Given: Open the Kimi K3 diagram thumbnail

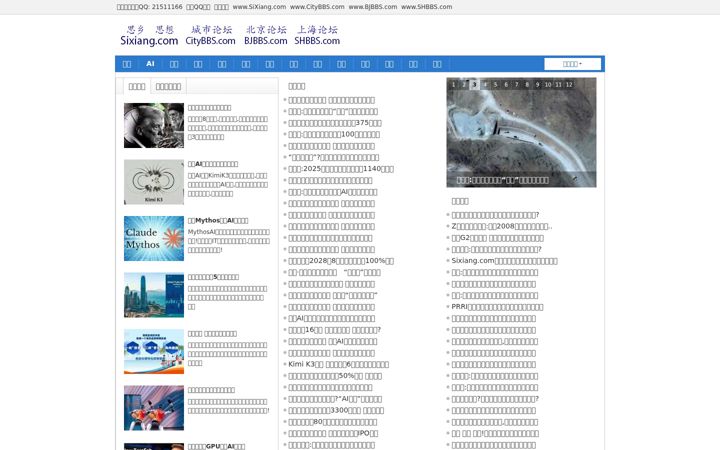Looking at the screenshot, I should (154, 182).
